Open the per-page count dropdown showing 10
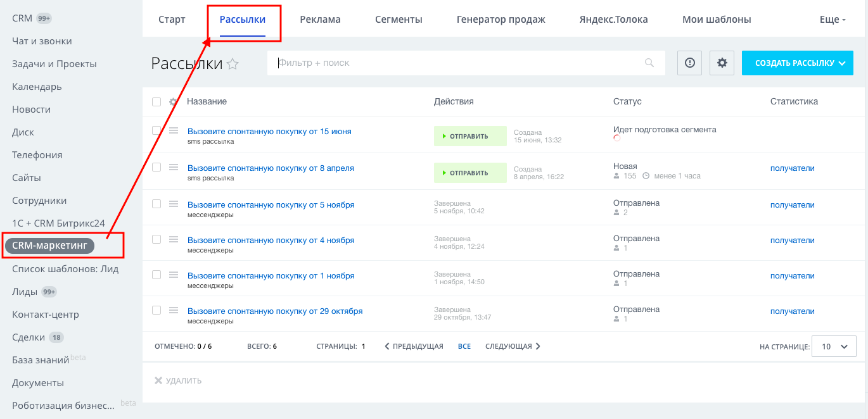This screenshot has width=868, height=419. 834,346
